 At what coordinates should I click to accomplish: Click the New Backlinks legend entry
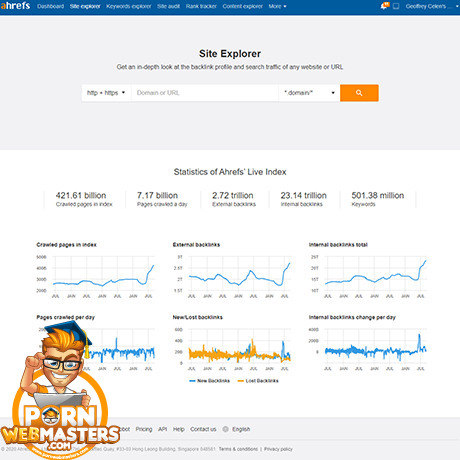(209, 381)
